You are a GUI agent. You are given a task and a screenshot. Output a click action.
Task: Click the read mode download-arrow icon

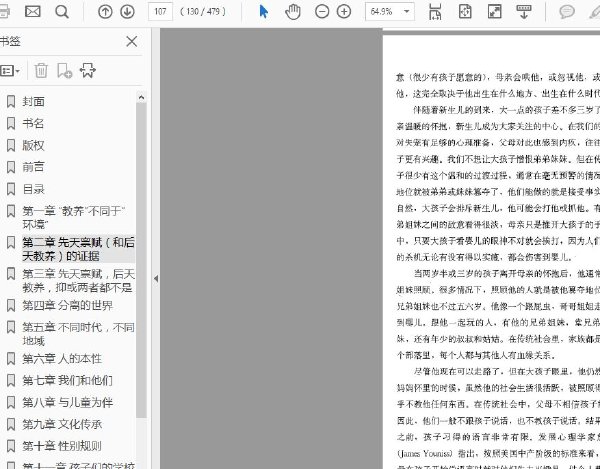click(524, 11)
